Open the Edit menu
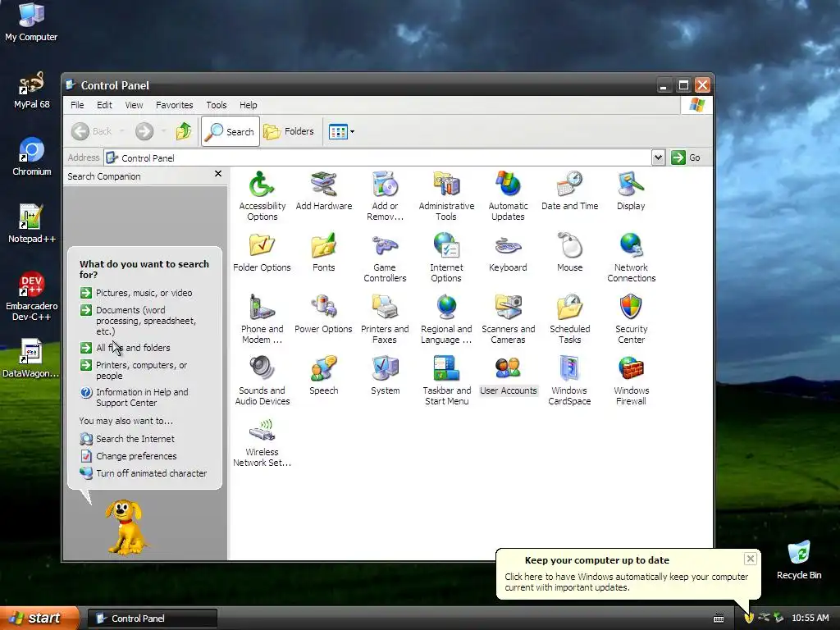Viewport: 840px width, 630px height. tap(104, 105)
